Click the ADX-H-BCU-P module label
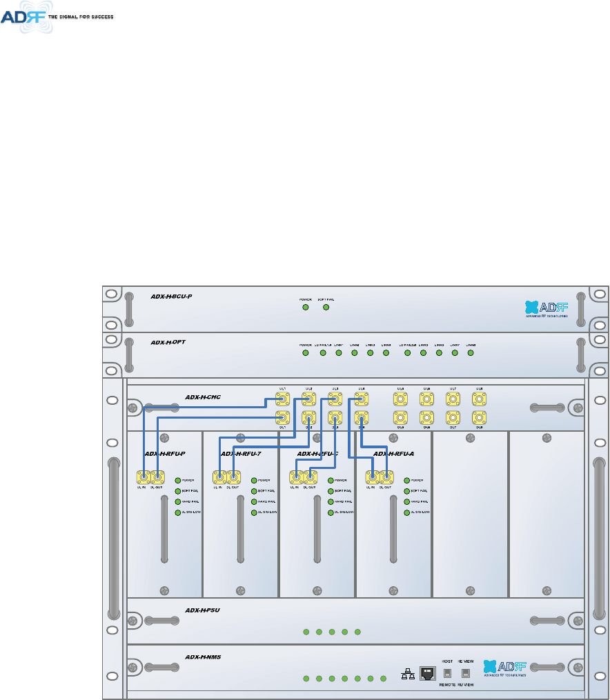The height and width of the screenshot is (700, 610). pos(172,297)
